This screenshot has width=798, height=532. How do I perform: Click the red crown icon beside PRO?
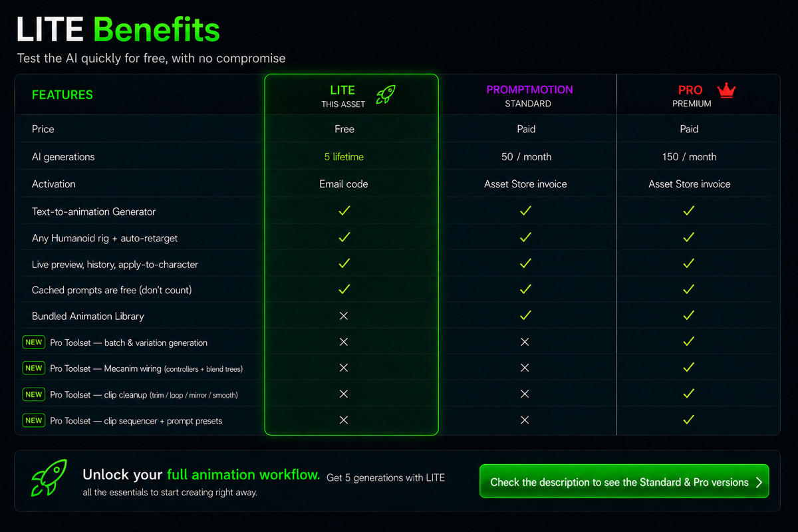click(x=726, y=90)
